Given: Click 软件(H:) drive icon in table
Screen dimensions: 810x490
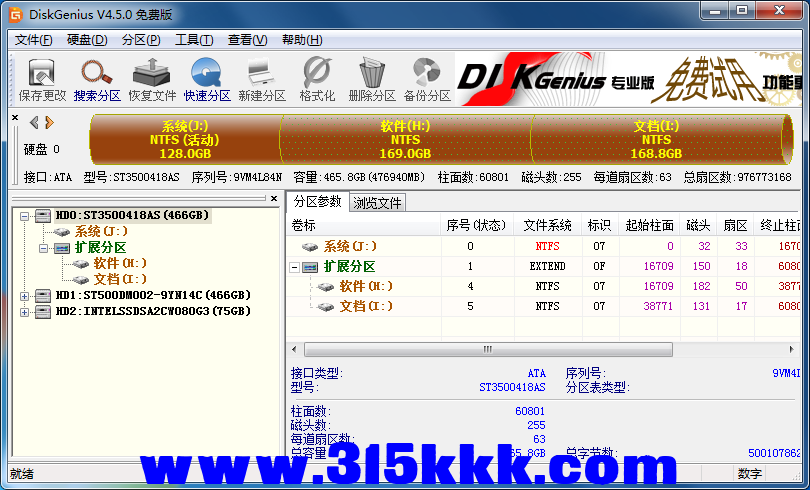Looking at the screenshot, I should (325, 287).
